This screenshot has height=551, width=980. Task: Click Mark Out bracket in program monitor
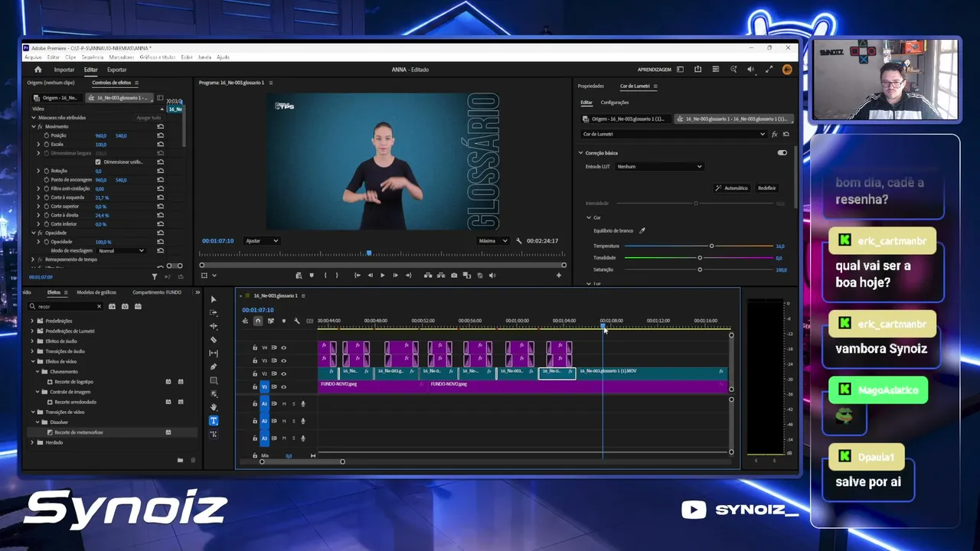point(337,275)
